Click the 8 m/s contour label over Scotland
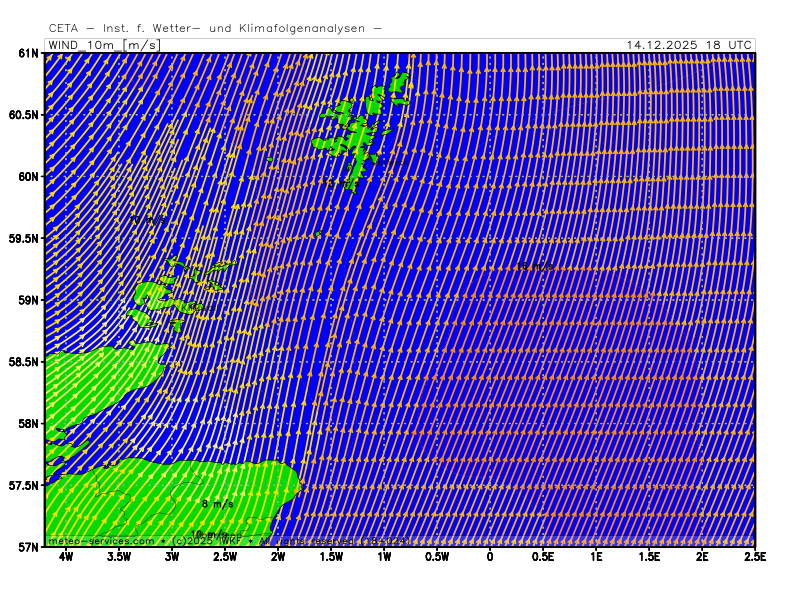This screenshot has height=600, width=800. [217, 504]
